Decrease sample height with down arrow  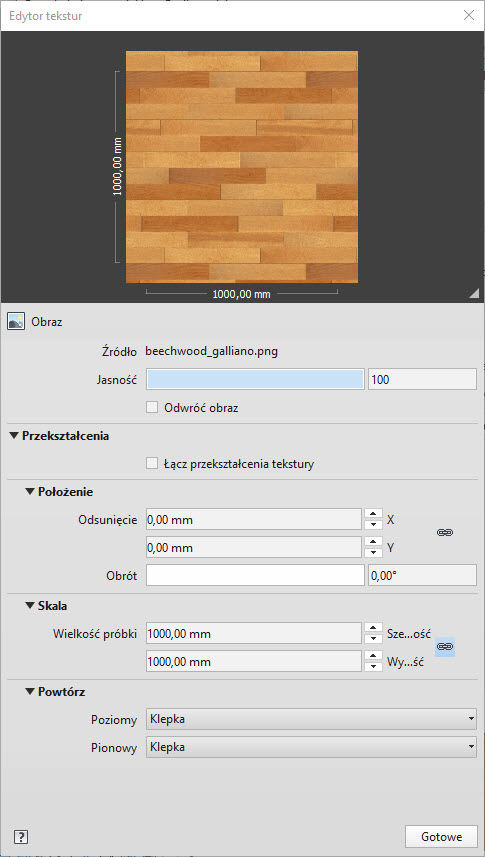[x=372, y=666]
